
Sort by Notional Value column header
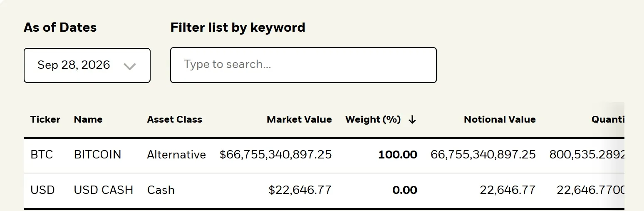[x=500, y=120]
